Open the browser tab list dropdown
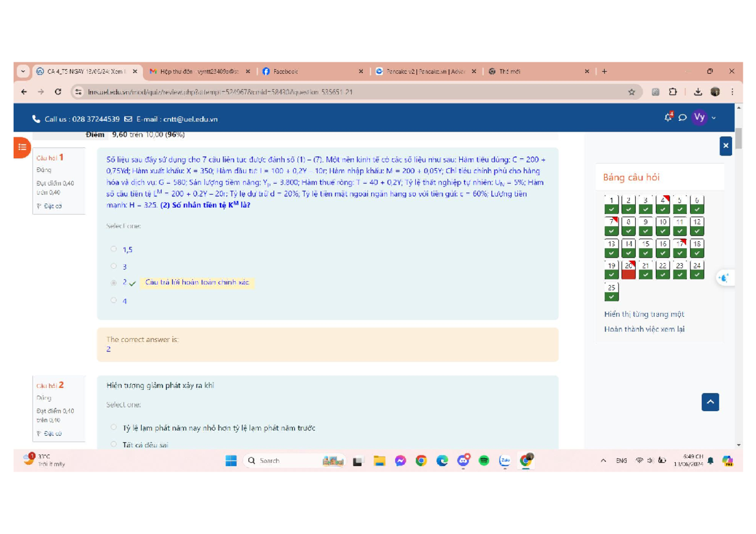Screen dimensions: 756x534 click(x=23, y=72)
